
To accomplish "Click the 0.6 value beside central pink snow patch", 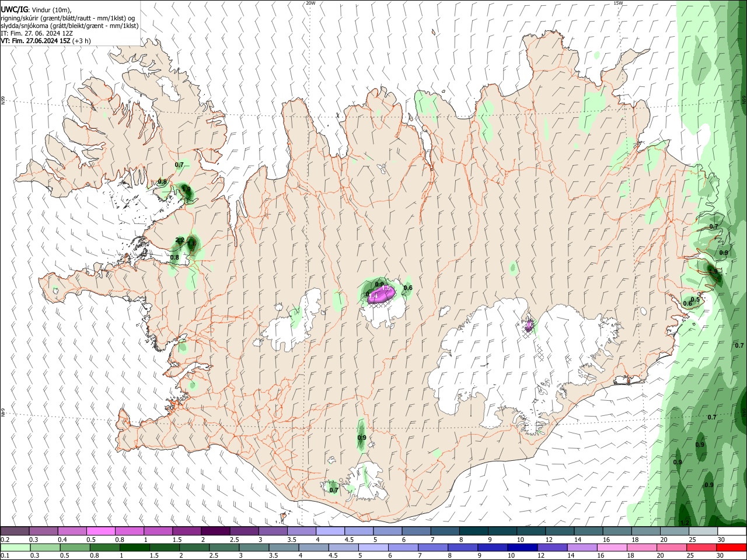I will pos(408,288).
